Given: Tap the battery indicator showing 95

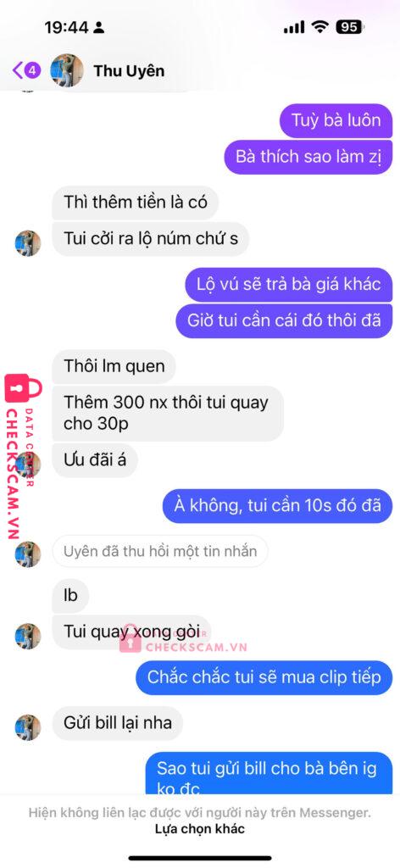Looking at the screenshot, I should (x=350, y=27).
